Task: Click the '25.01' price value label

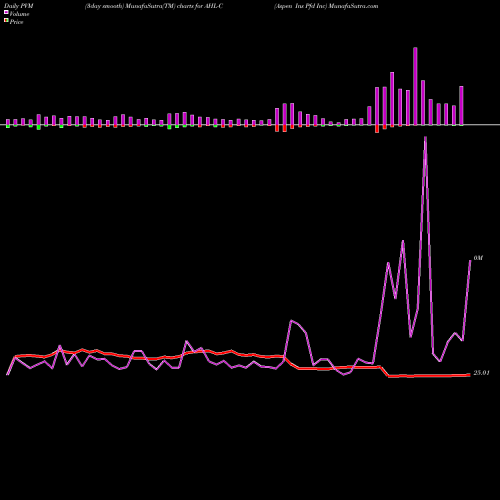Action: click(x=481, y=373)
